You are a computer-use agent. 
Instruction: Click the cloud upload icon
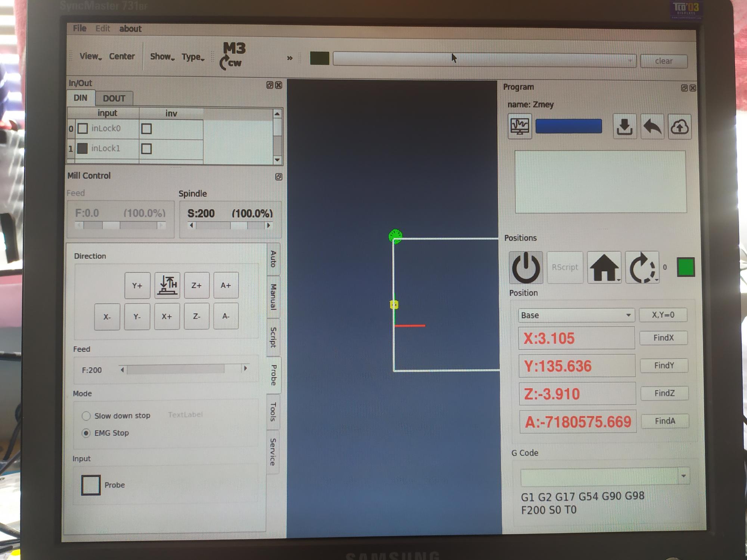pyautogui.click(x=679, y=127)
